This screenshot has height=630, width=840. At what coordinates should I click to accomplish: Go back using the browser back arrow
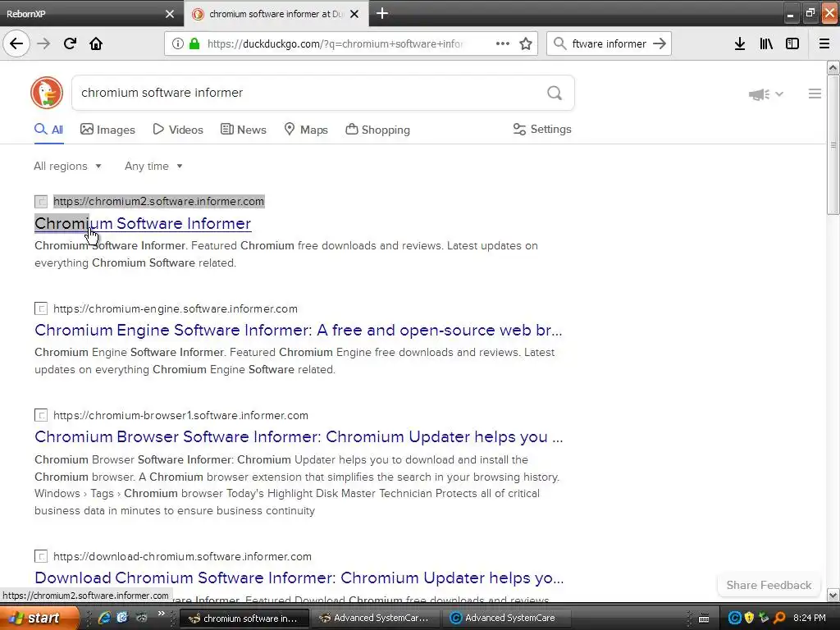click(x=16, y=43)
